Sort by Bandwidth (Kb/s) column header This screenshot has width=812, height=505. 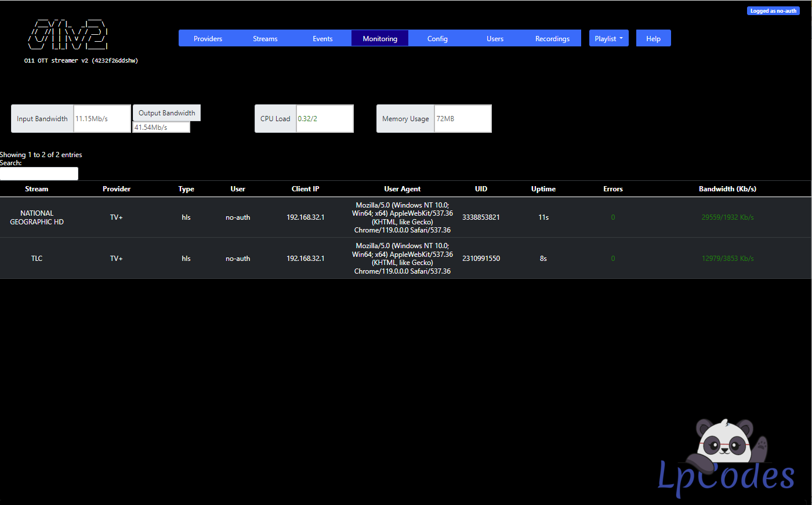(x=727, y=189)
